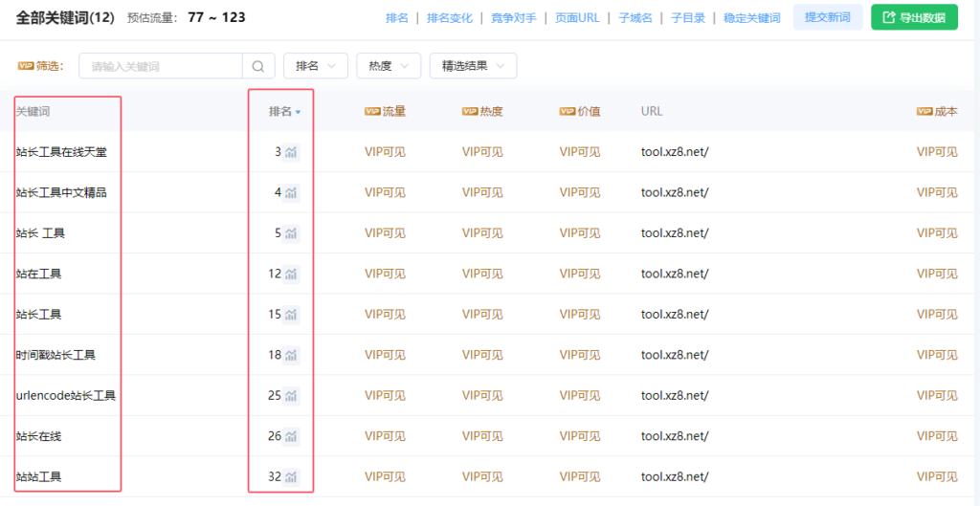Click keyword 站长在线
980x506 pixels.
[x=38, y=436]
